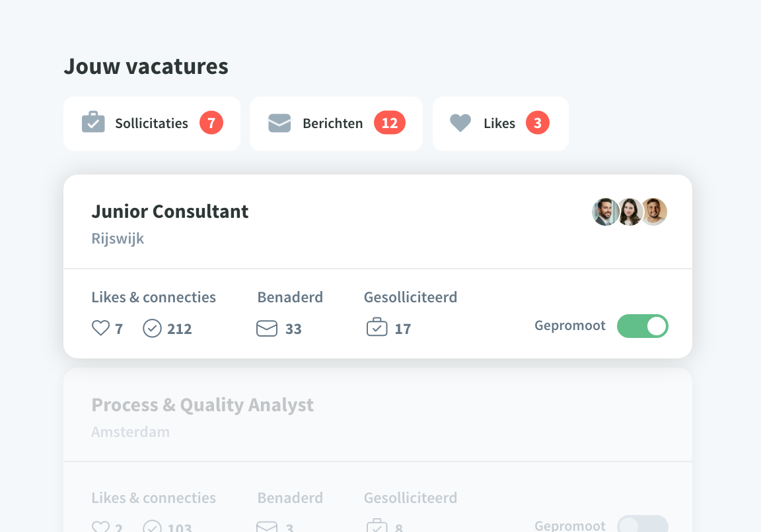Screen dimensions: 761x532
Task: Click the first bearded man avatar
Action: (605, 212)
